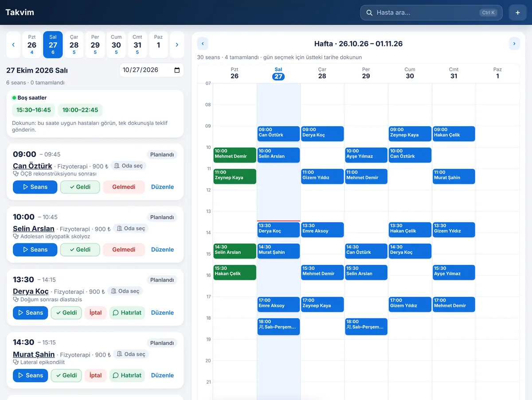This screenshot has width=532, height=400.
Task: Start Seans for Murat Şahin
Action: click(x=30, y=375)
